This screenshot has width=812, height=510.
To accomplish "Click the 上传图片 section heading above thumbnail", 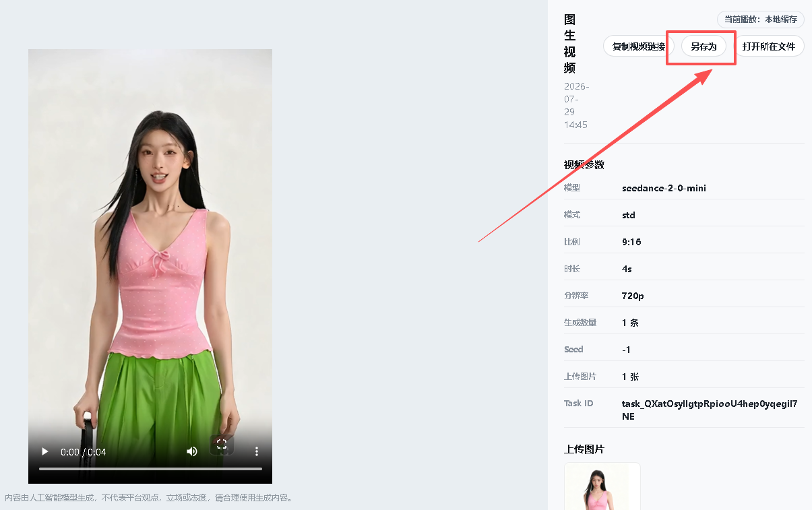I will (584, 449).
